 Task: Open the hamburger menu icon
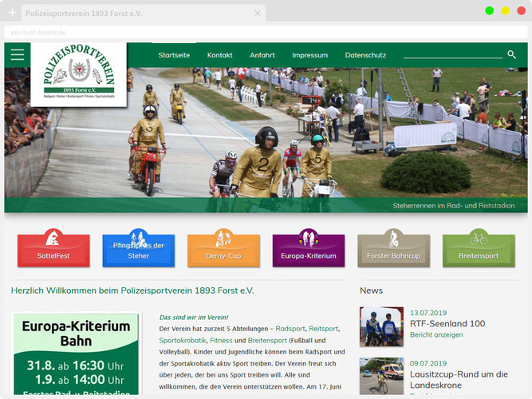pos(18,54)
